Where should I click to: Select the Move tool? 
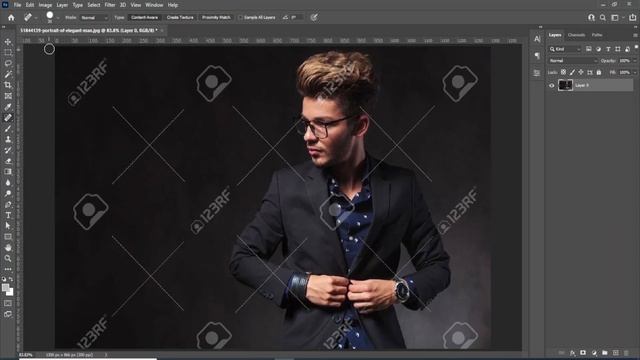click(x=8, y=42)
